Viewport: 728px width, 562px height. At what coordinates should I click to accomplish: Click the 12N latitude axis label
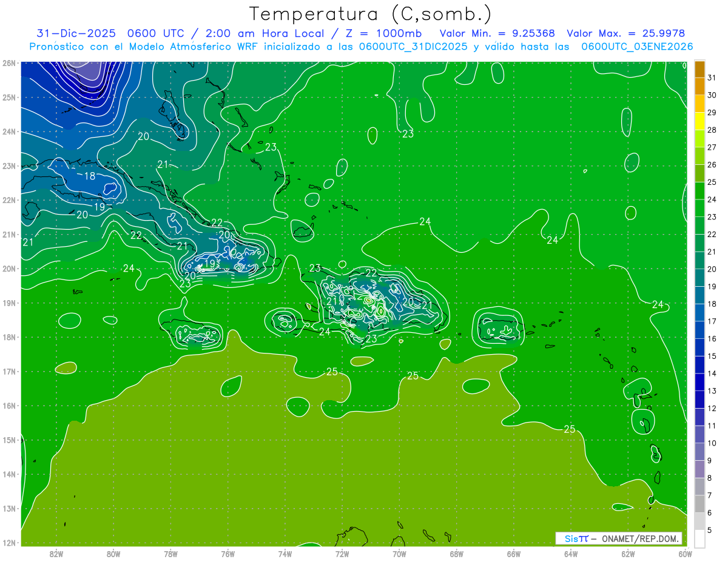coord(9,543)
